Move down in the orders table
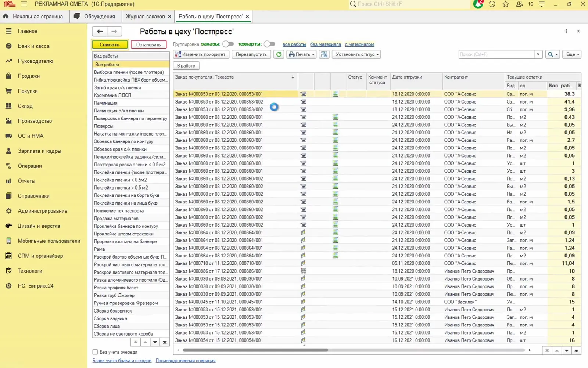The width and height of the screenshot is (588, 368). tap(567, 351)
